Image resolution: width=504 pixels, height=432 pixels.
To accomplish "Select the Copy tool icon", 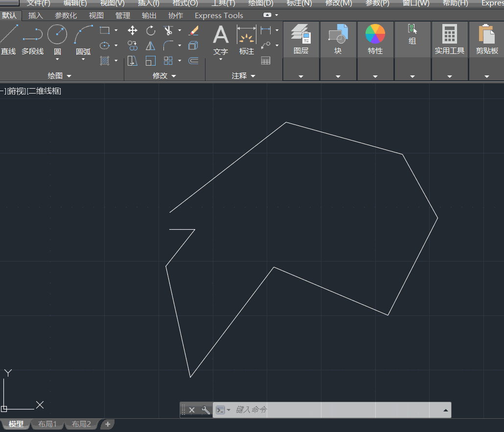I will click(x=133, y=46).
